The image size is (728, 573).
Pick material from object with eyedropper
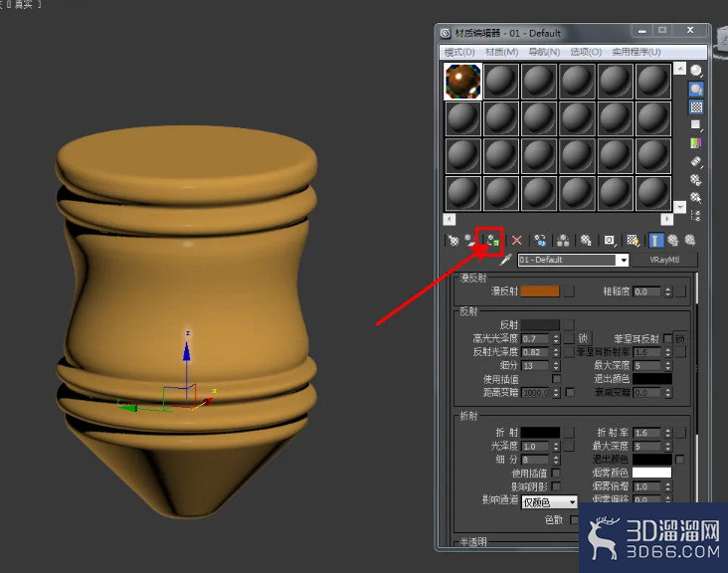click(505, 260)
